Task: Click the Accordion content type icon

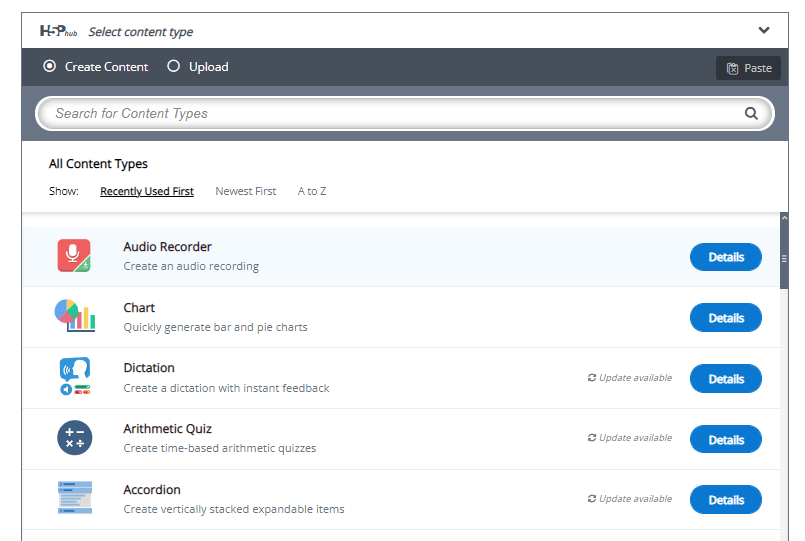Action: pyautogui.click(x=74, y=499)
